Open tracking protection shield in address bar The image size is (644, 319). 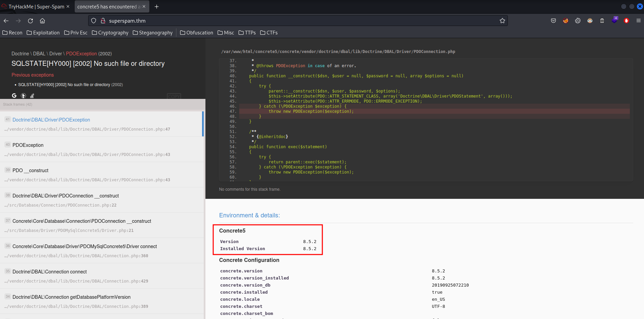[x=94, y=21]
